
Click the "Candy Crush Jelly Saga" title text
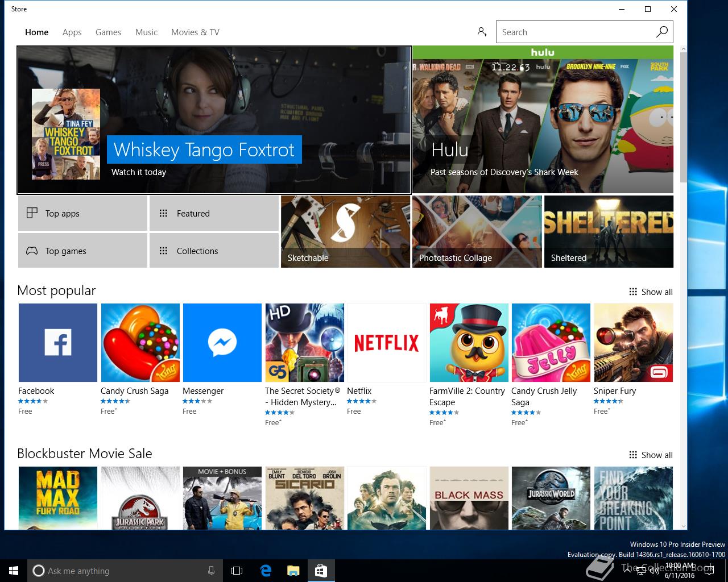click(x=544, y=397)
